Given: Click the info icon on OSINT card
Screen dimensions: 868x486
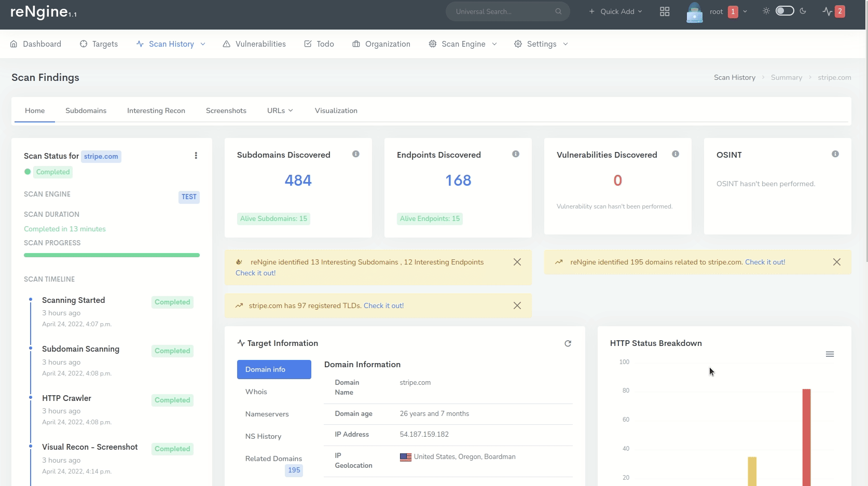Looking at the screenshot, I should (x=835, y=154).
